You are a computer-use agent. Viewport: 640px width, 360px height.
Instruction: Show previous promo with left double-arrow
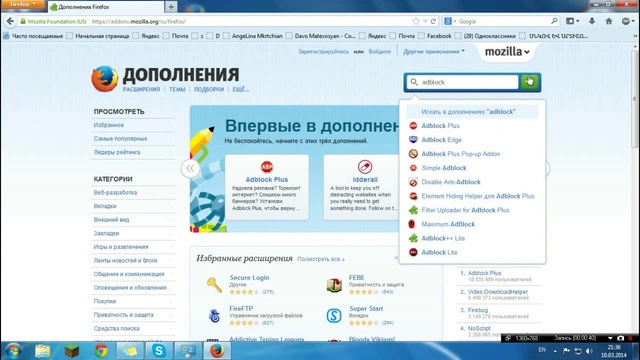click(x=190, y=168)
